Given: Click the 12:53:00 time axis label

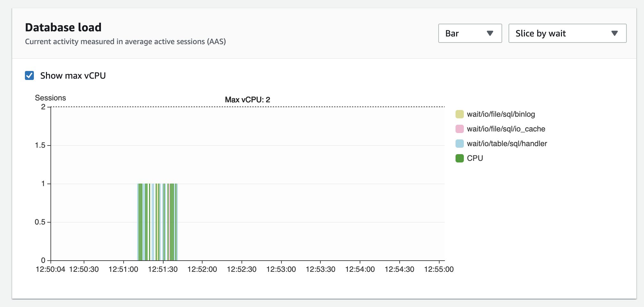Looking at the screenshot, I should click(x=281, y=269).
